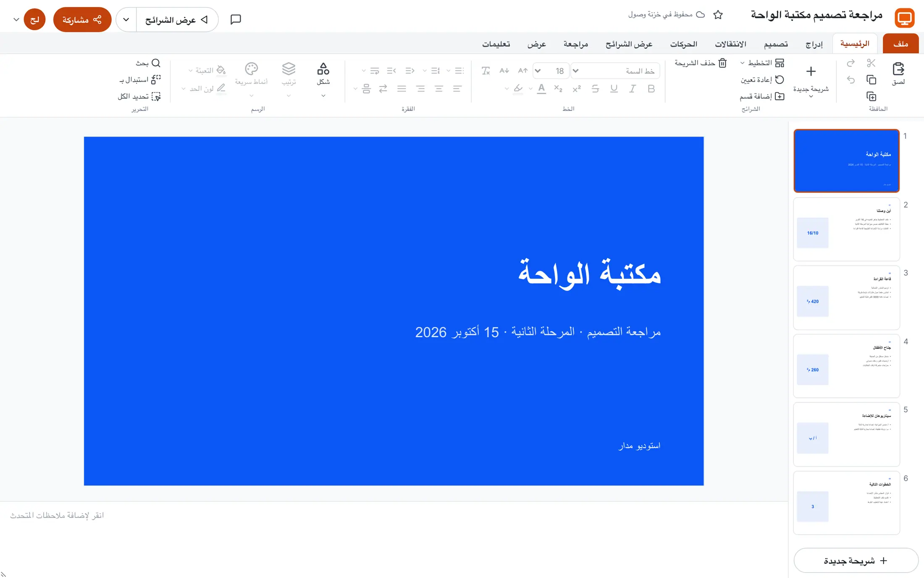
Task: Toggle Strikethrough formatting
Action: 595,89
